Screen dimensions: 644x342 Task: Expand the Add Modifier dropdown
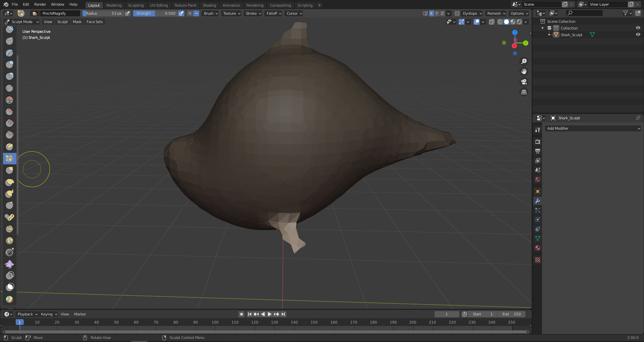[x=593, y=128]
